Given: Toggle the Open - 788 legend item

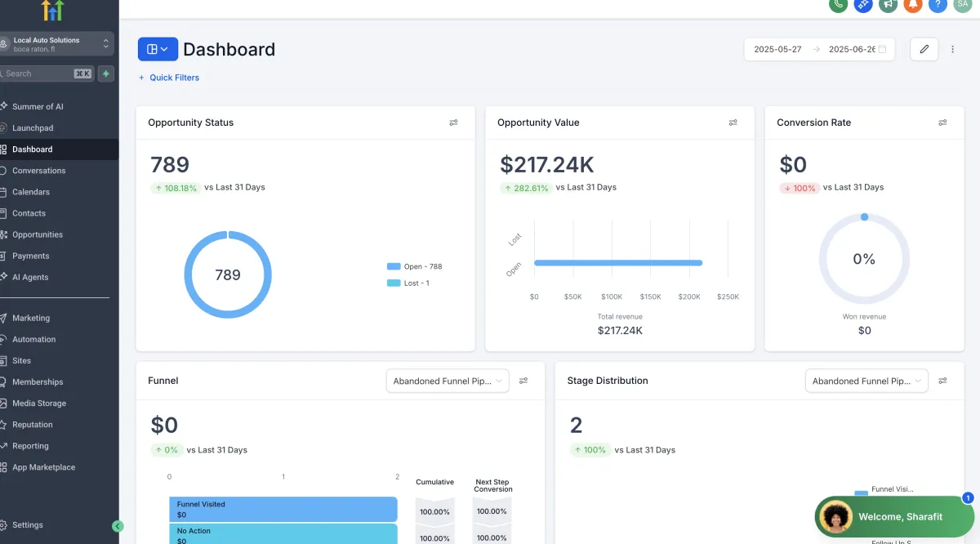Looking at the screenshot, I should [414, 266].
